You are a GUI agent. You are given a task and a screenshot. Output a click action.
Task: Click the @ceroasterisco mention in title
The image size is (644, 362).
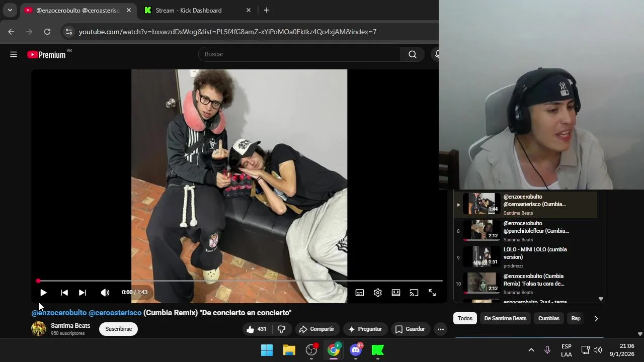115,313
